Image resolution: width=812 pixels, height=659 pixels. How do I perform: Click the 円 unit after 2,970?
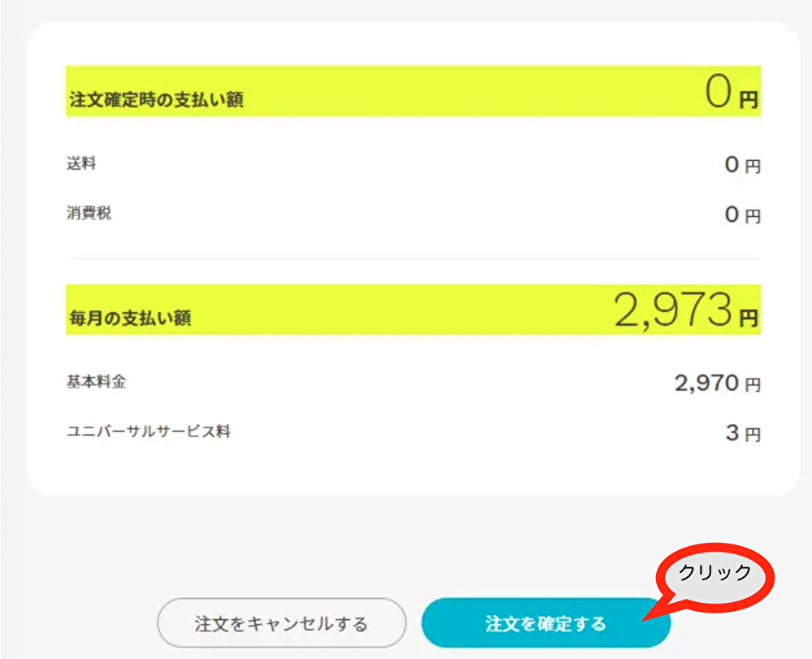point(753,384)
